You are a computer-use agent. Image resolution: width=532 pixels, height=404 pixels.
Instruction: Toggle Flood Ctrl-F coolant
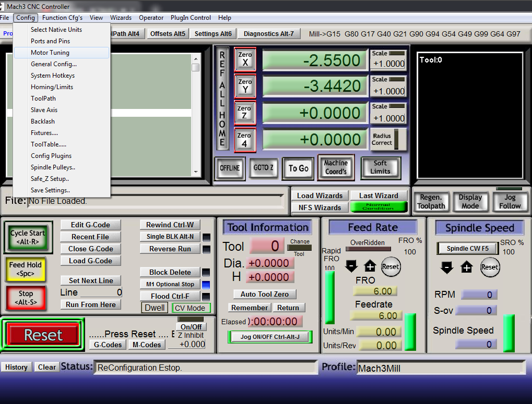click(170, 296)
